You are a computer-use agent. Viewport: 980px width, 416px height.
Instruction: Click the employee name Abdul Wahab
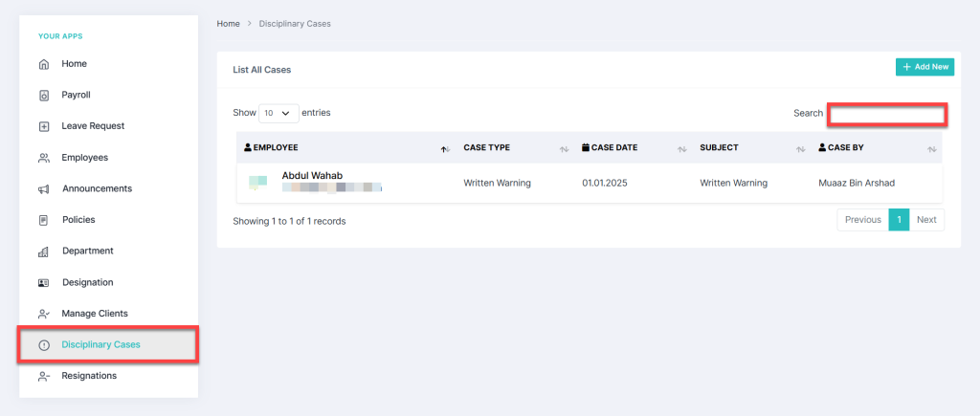point(313,176)
